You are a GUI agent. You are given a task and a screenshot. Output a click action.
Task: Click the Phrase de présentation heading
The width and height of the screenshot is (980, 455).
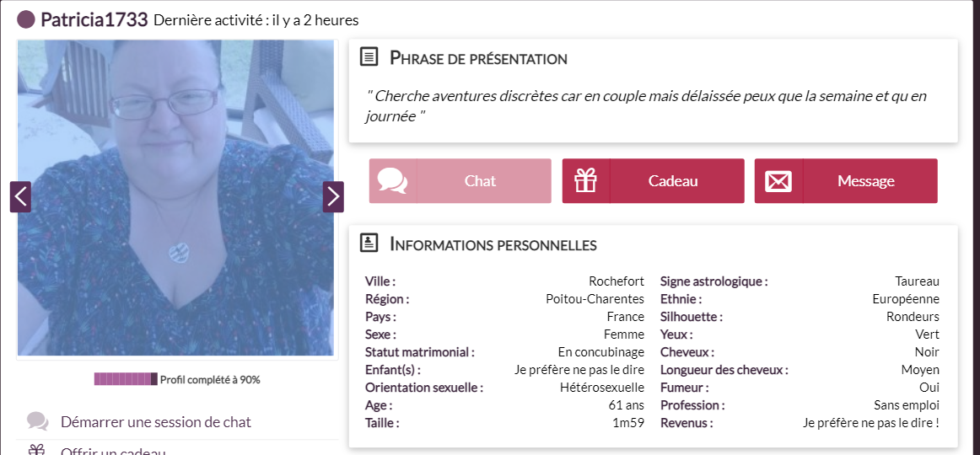point(478,59)
